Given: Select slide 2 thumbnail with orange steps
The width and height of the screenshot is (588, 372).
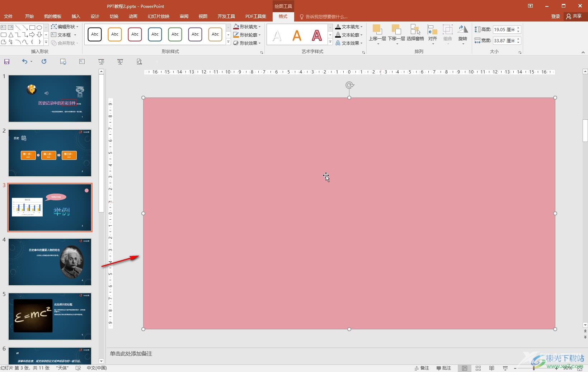Looking at the screenshot, I should coord(50,153).
